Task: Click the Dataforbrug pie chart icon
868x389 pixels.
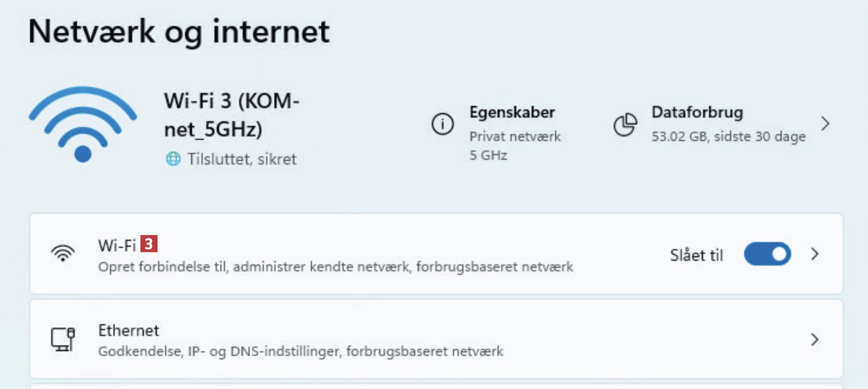Action: coord(625,124)
